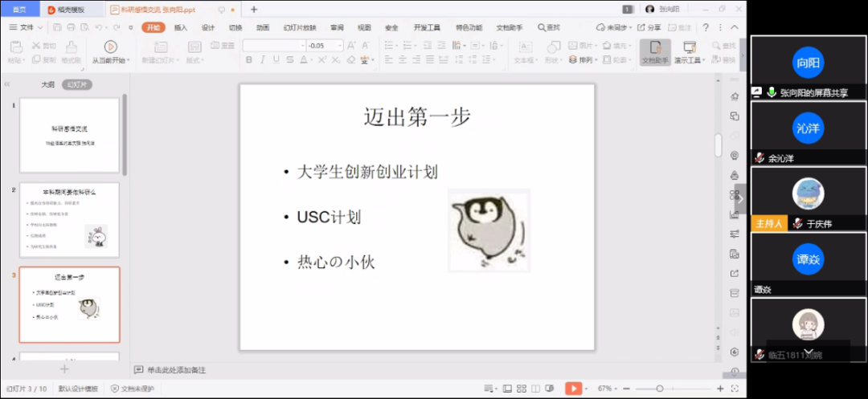Click the fit-to-window icon beside zoom
The height and width of the screenshot is (399, 868).
click(x=735, y=389)
